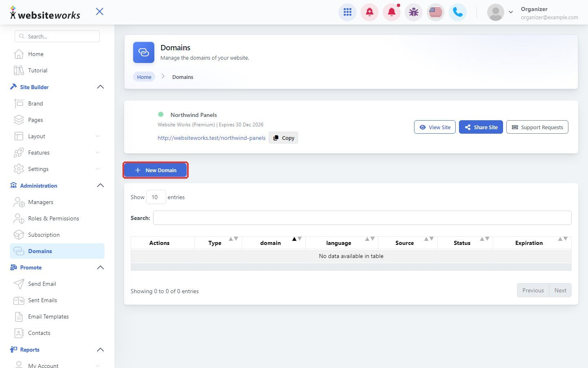This screenshot has height=368, width=588.
Task: Copy the site URL
Action: click(x=283, y=138)
